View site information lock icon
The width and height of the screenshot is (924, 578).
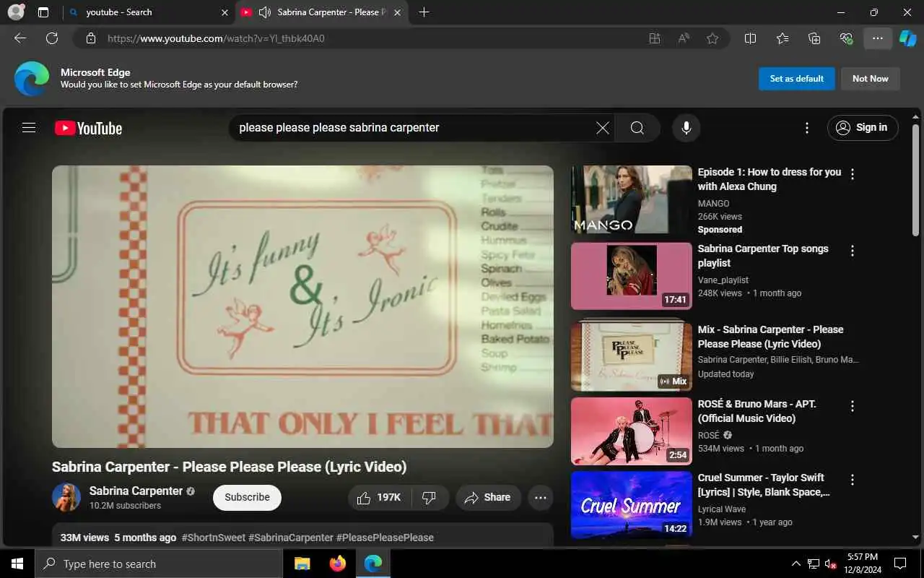point(90,38)
